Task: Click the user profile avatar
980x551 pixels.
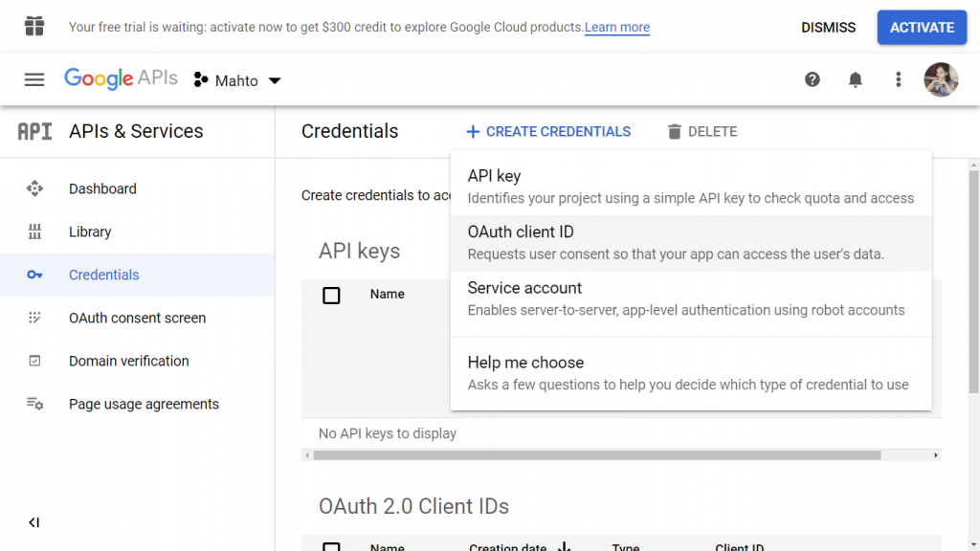Action: coord(941,80)
